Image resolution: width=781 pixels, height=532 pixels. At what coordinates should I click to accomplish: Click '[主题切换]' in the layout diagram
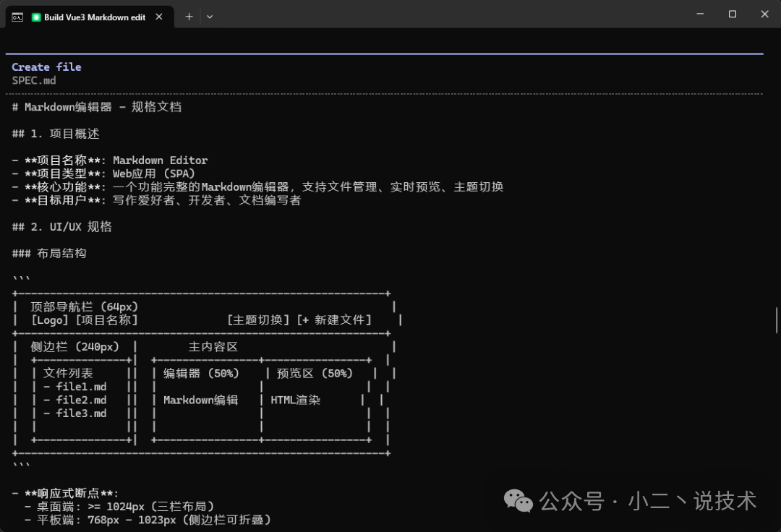pos(258,320)
